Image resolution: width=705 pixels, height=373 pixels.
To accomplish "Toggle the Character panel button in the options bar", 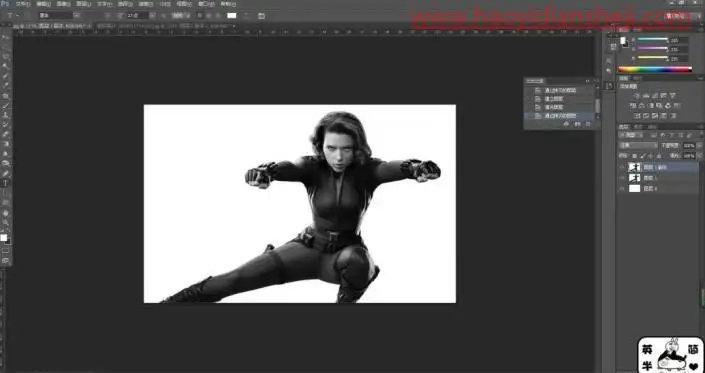I will point(262,16).
